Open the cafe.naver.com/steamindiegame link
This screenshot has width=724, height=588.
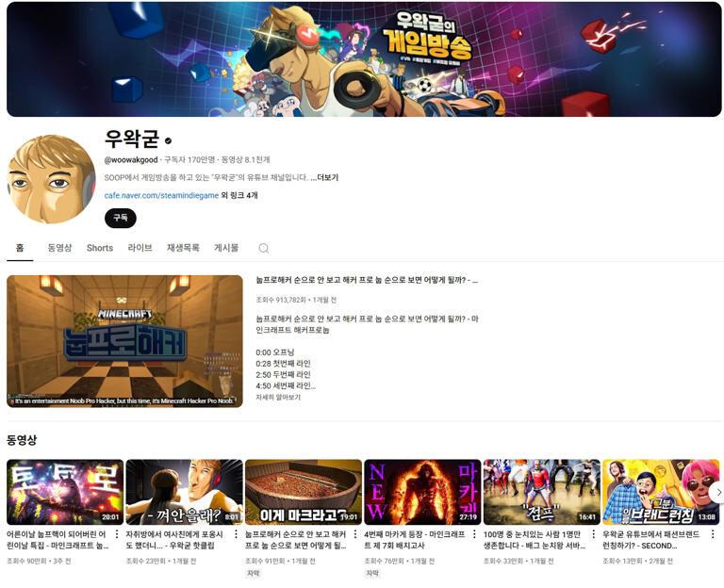pos(161,195)
